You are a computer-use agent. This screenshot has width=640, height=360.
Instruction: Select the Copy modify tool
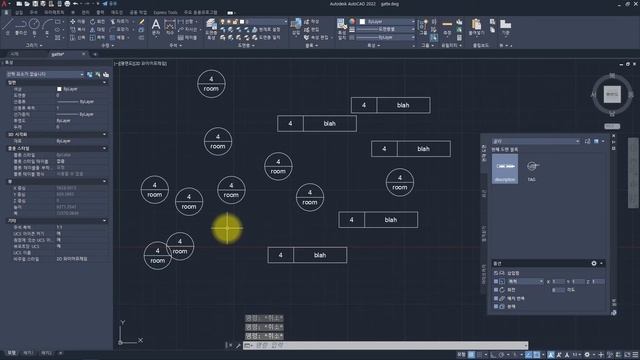[x=78, y=30]
